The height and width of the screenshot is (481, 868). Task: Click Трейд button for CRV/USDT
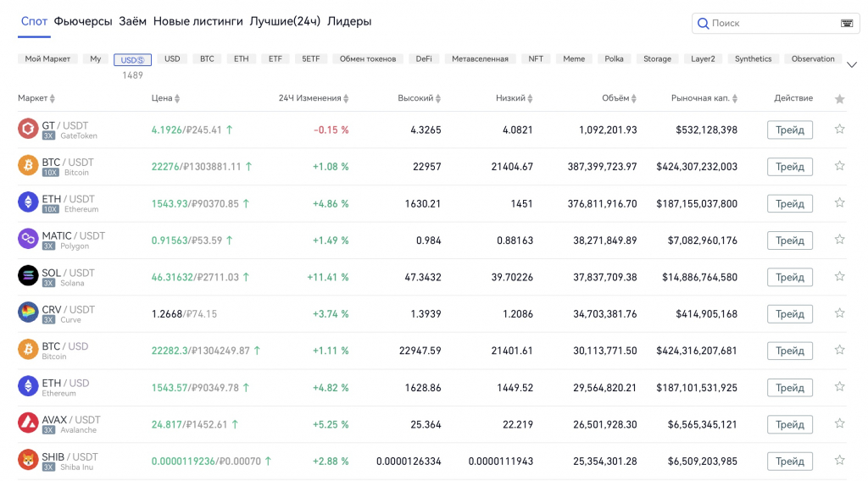pos(790,314)
